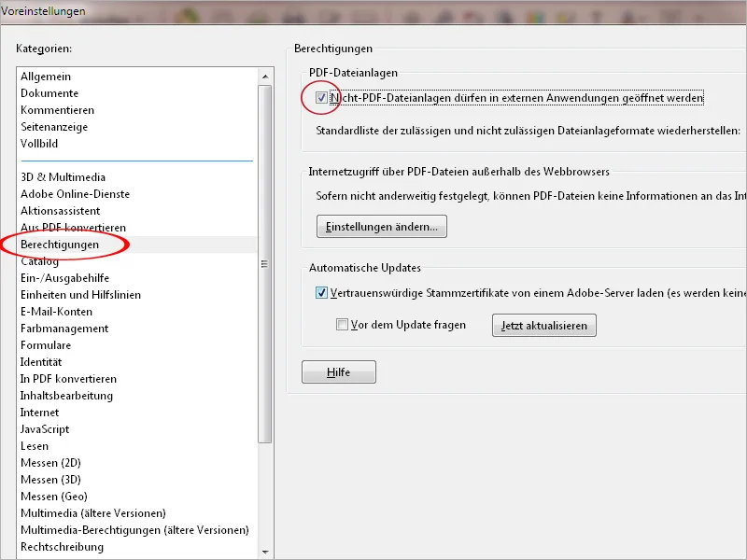Select Messen (Geo) category

coord(54,497)
